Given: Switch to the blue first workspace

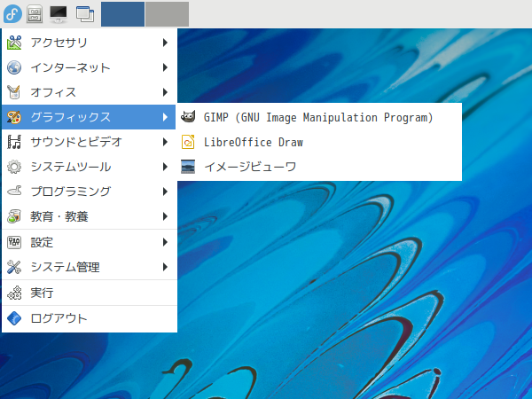Looking at the screenshot, I should [x=123, y=14].
